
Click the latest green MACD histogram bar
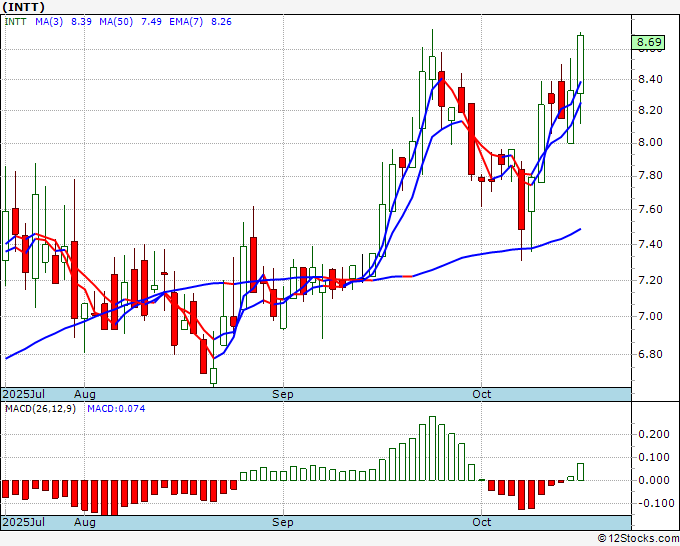point(580,472)
